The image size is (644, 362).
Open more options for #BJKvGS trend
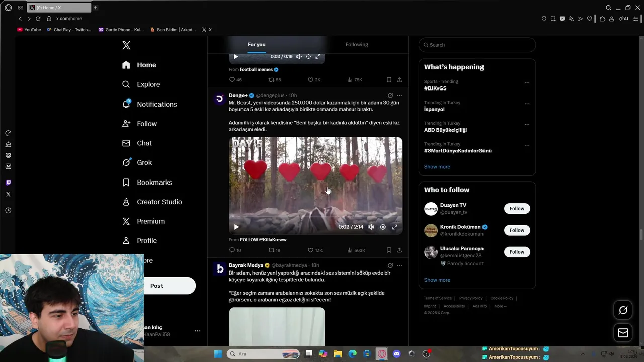coord(527,83)
